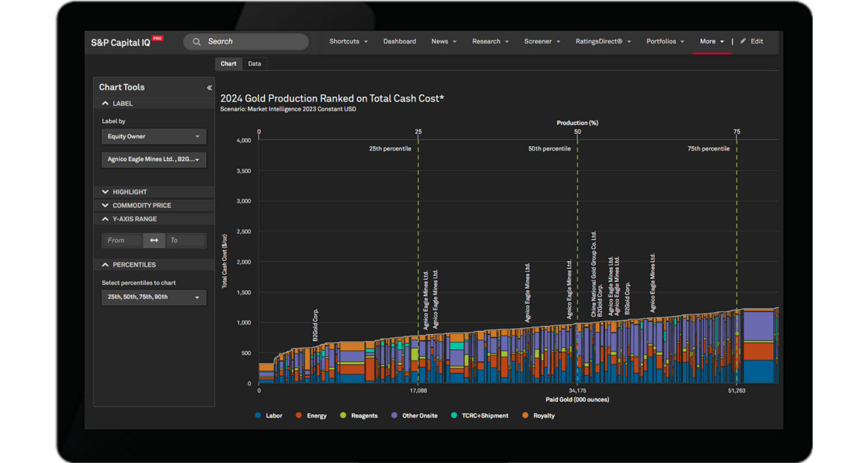Viewport: 868px width, 463px height.
Task: Click the China National Gold Group label
Action: [x=593, y=274]
